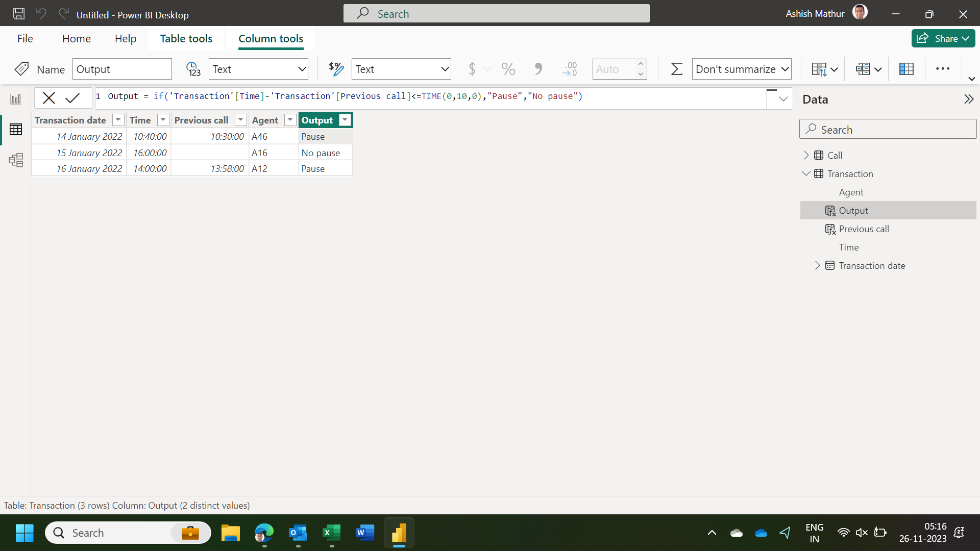Open the File menu
Screen dimensions: 980x551
[25, 39]
